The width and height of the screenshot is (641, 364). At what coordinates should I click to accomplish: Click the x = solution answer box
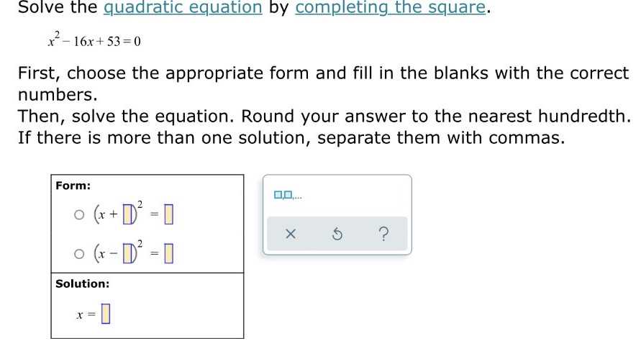(105, 314)
